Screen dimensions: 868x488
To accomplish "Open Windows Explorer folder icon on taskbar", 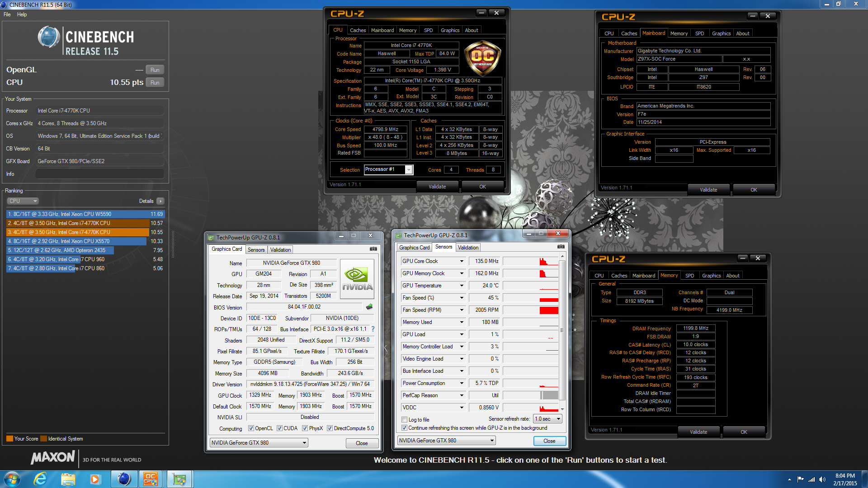I will 68,479.
